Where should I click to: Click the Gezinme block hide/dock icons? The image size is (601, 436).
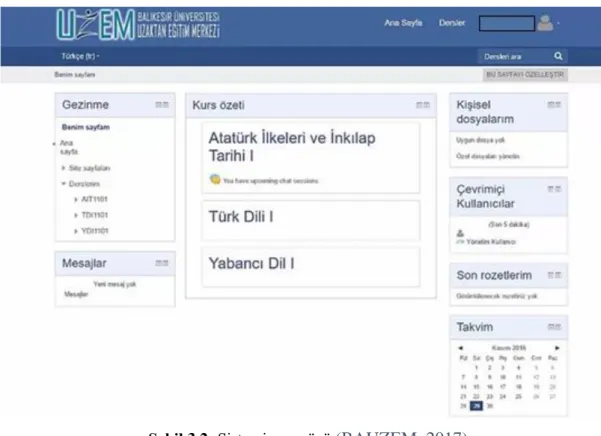[162, 105]
